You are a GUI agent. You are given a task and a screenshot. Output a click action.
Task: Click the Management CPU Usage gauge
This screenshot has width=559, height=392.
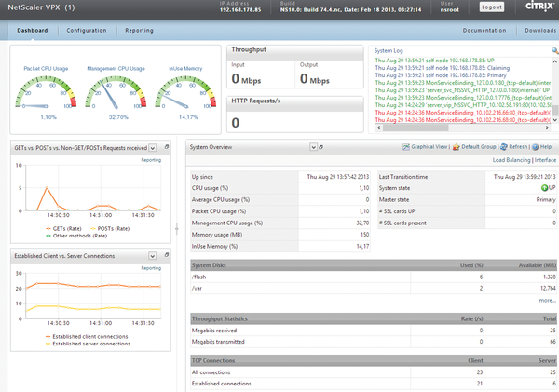116,93
